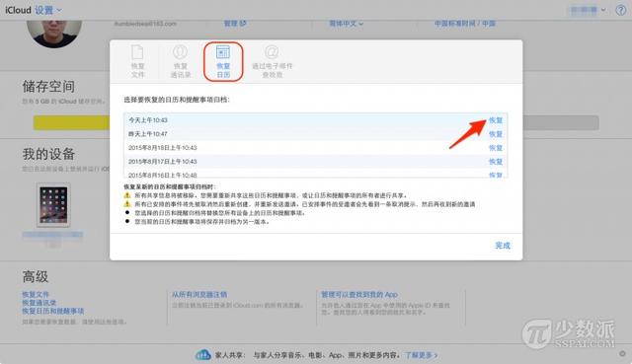Click 从所有浏览器注销 link

click(199, 295)
